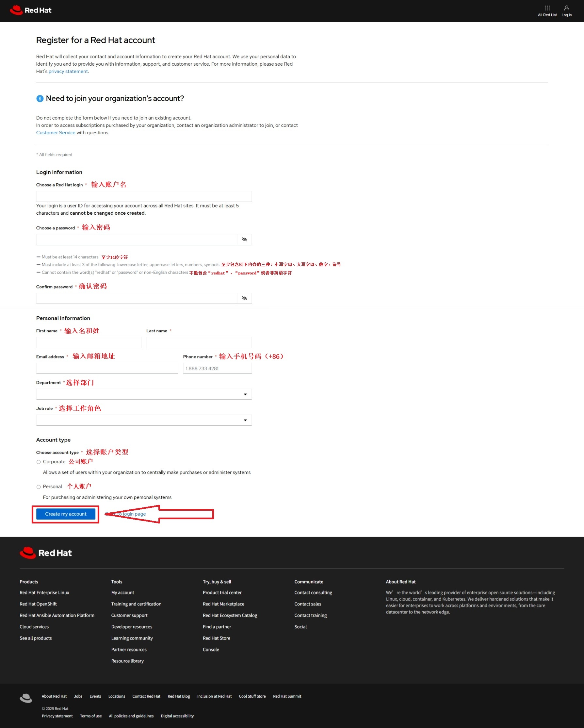Open See all products link
The height and width of the screenshot is (728, 584).
[36, 638]
